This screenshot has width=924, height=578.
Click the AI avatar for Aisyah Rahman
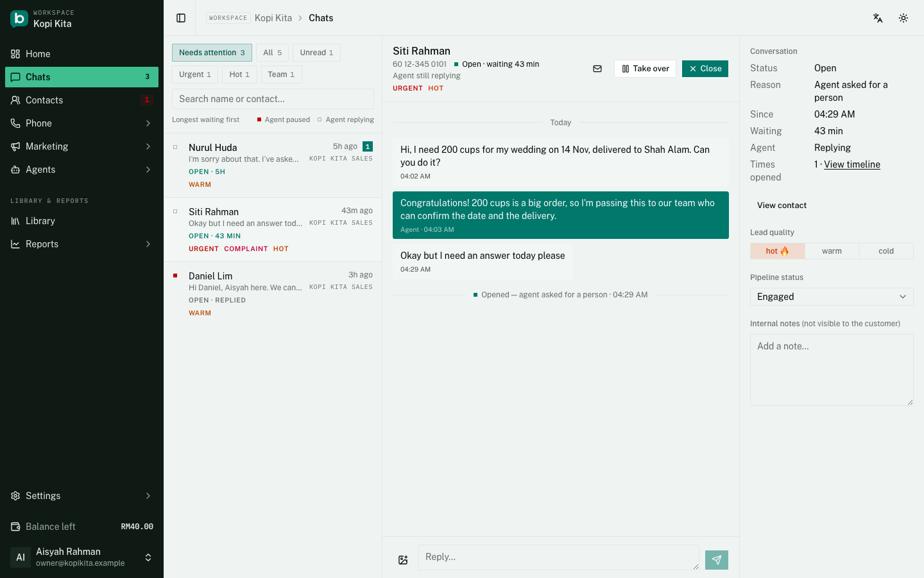[21, 557]
